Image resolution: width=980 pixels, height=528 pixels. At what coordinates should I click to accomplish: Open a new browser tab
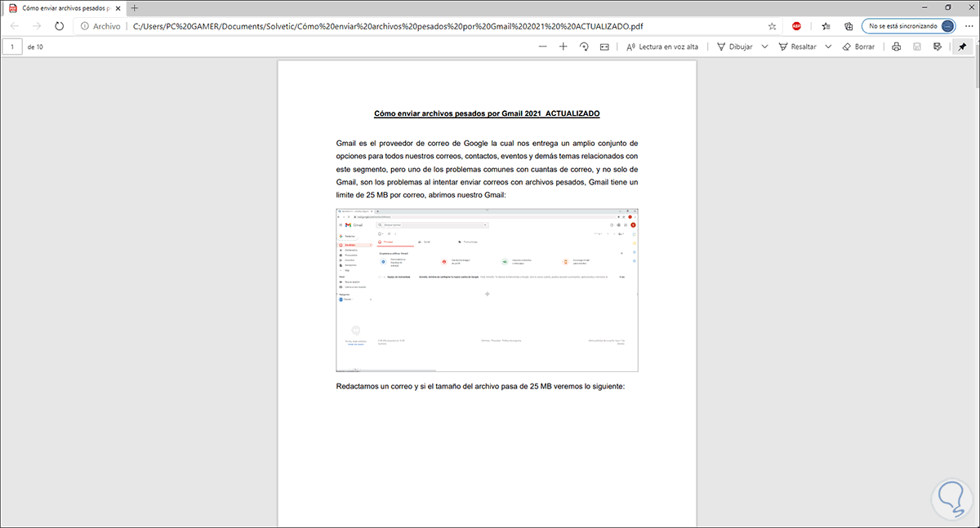tap(135, 8)
